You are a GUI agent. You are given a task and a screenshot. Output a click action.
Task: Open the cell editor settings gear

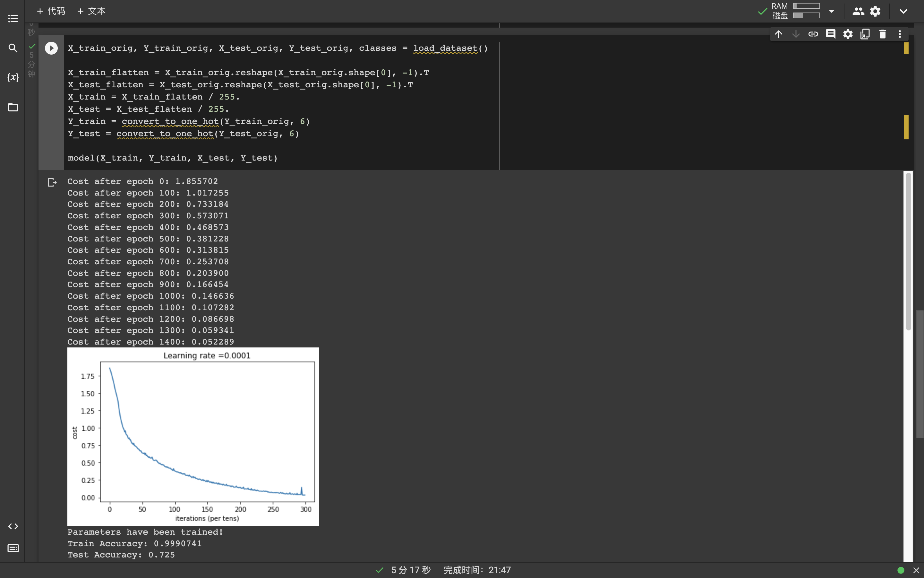pos(848,34)
